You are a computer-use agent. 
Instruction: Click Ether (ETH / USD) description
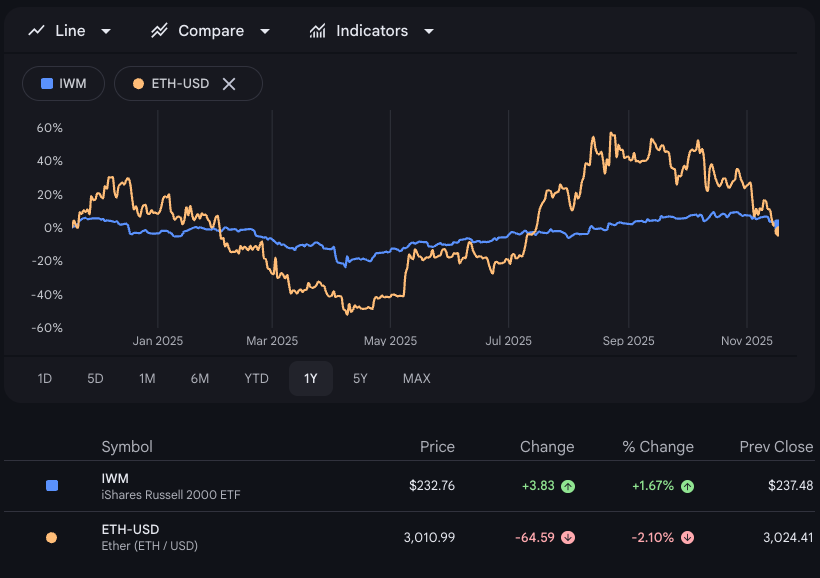(x=150, y=546)
